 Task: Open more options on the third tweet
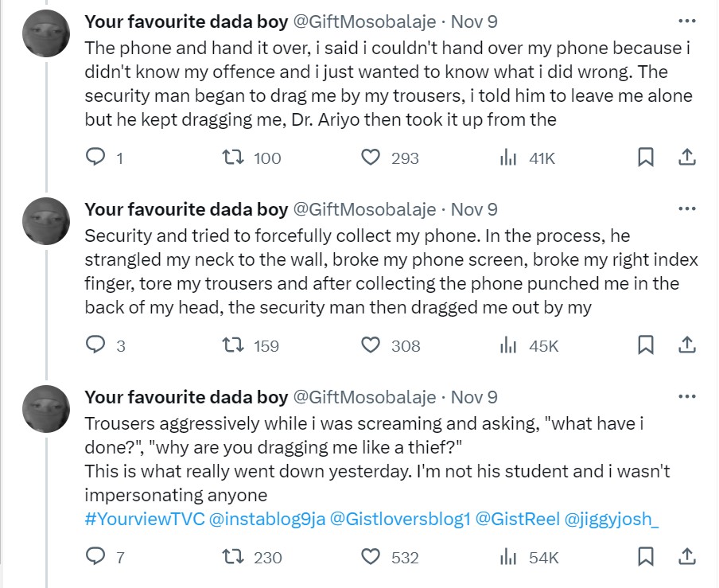(x=686, y=397)
